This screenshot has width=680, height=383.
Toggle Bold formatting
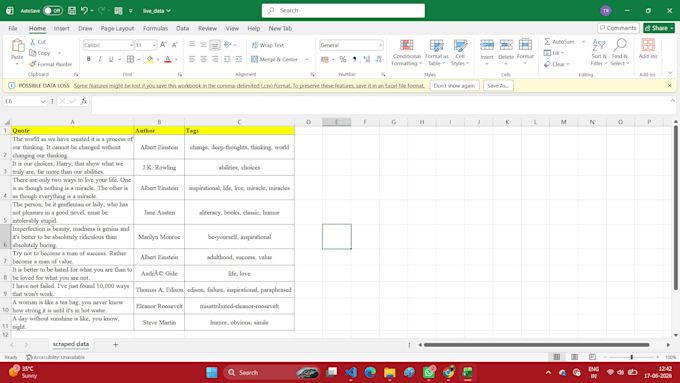[x=88, y=59]
